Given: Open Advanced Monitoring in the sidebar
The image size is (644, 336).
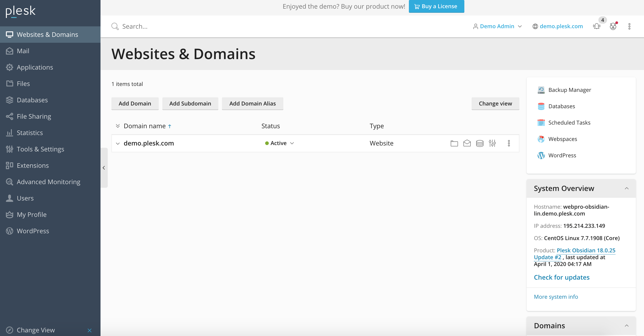Looking at the screenshot, I should 50,182.
